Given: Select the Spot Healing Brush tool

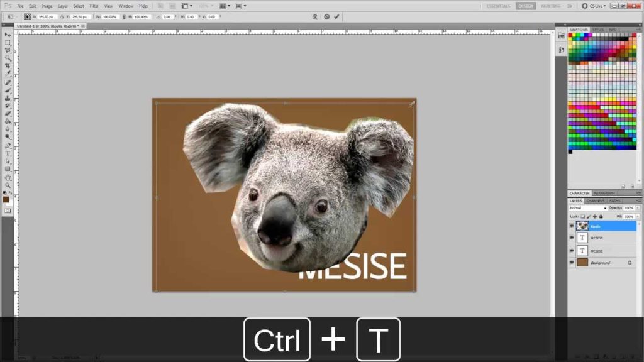Looking at the screenshot, I should 8,82.
